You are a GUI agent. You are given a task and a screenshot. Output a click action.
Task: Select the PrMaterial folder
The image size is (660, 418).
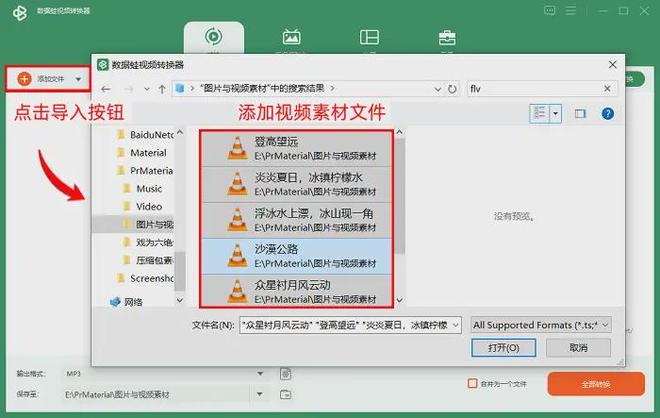[144, 170]
